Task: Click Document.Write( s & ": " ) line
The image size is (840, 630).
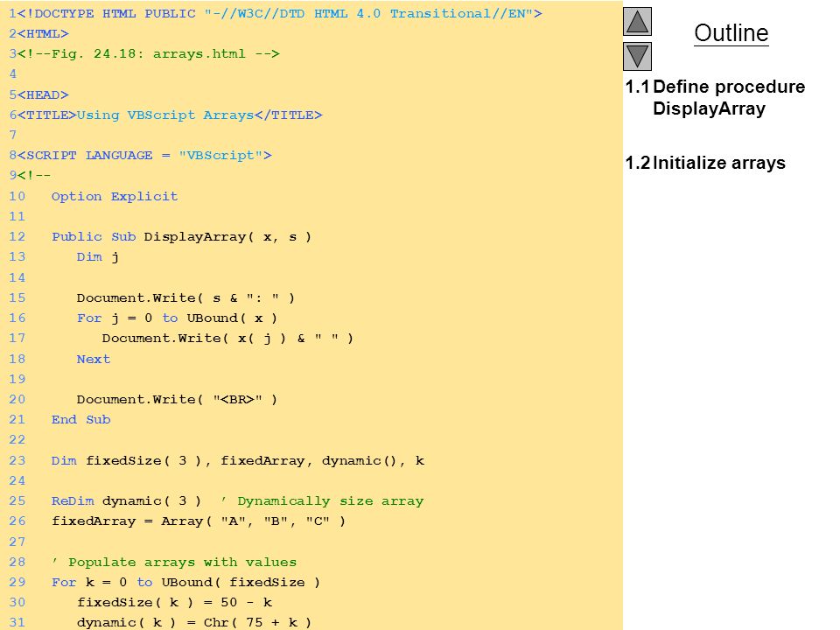Action: [x=185, y=297]
